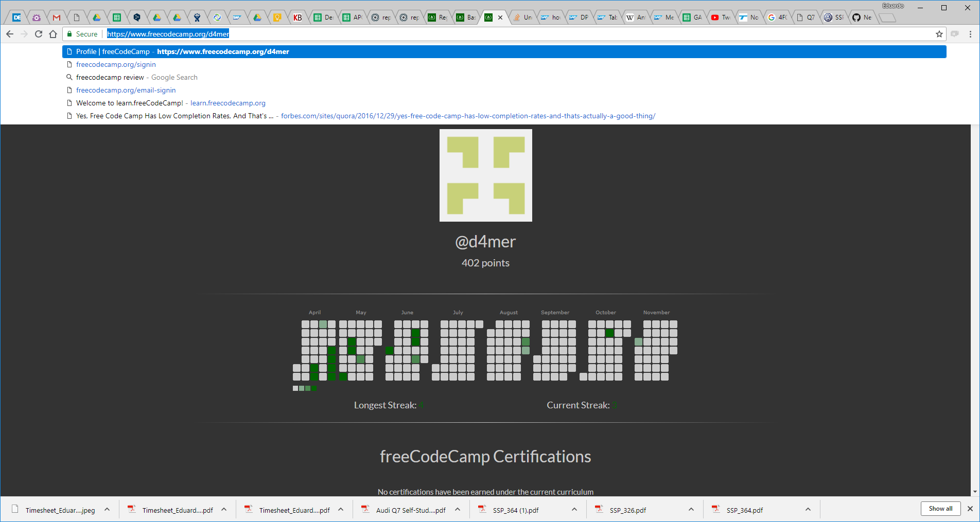Screen dimensions: 980x522
Task: Open a new browser tab
Action: point(887,18)
